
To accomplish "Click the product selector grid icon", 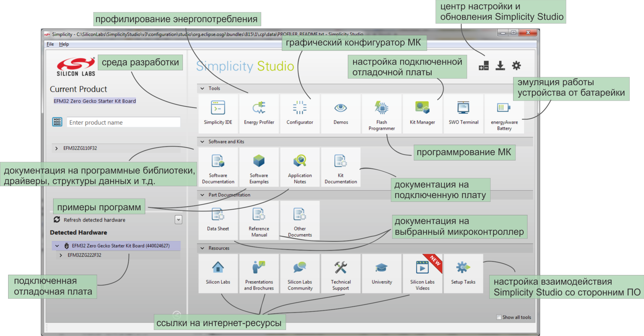I will [x=57, y=122].
